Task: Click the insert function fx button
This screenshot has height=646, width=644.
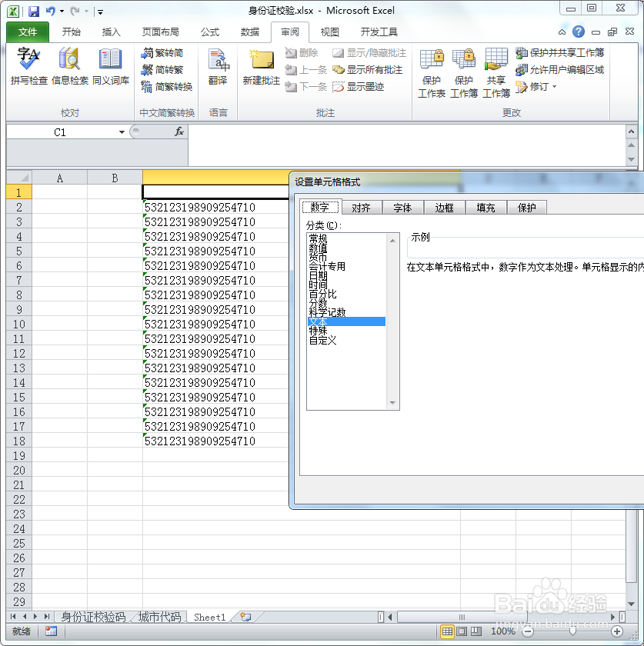Action: [x=179, y=132]
